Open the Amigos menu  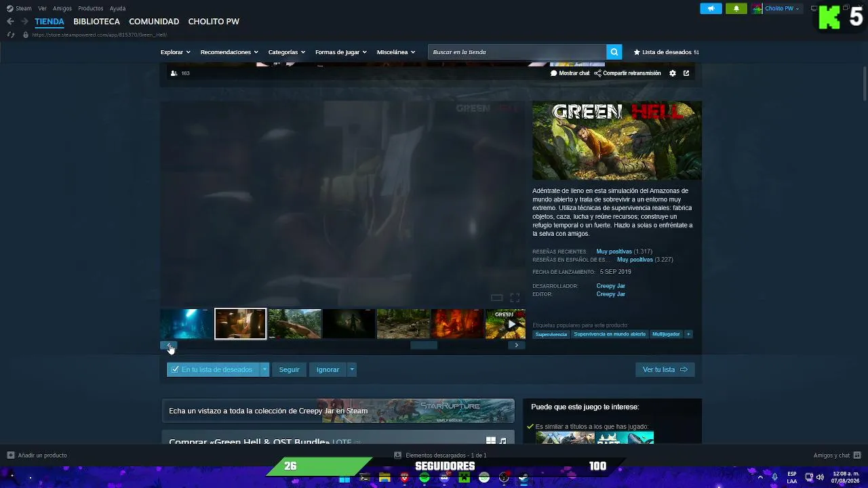coord(62,9)
